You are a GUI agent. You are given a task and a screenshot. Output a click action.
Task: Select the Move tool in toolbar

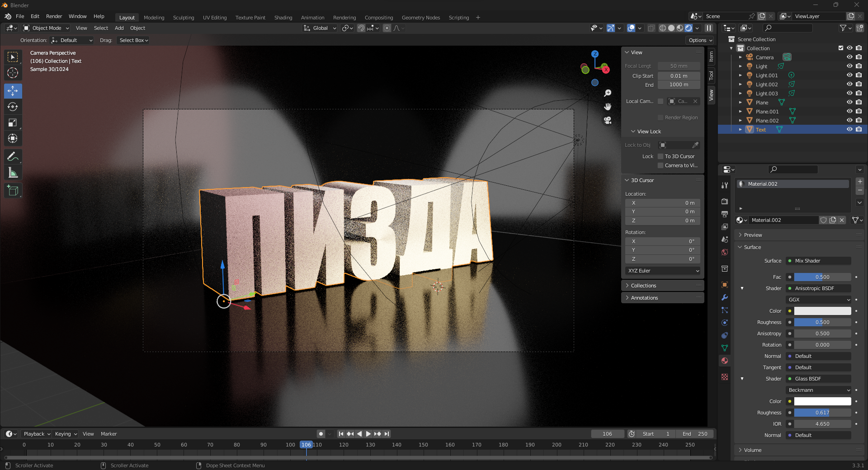(x=13, y=91)
